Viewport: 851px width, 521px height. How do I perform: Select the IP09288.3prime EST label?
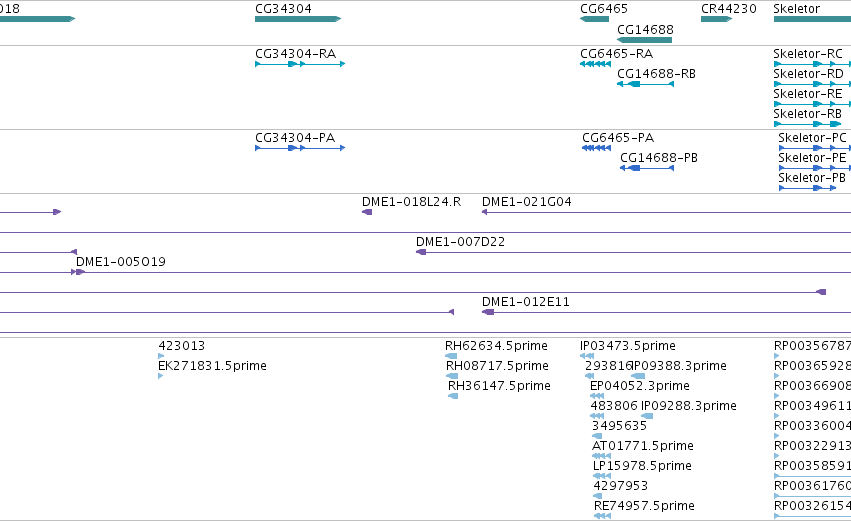[689, 406]
